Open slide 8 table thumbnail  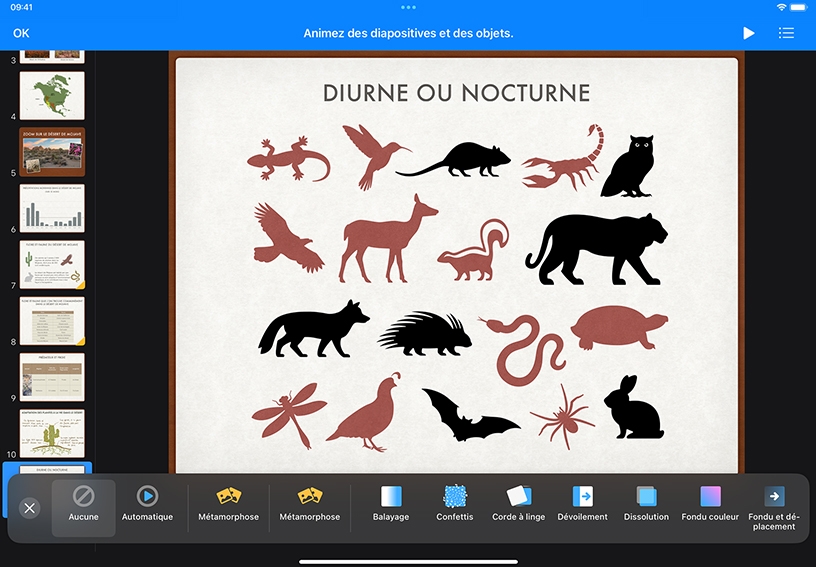coord(52,321)
